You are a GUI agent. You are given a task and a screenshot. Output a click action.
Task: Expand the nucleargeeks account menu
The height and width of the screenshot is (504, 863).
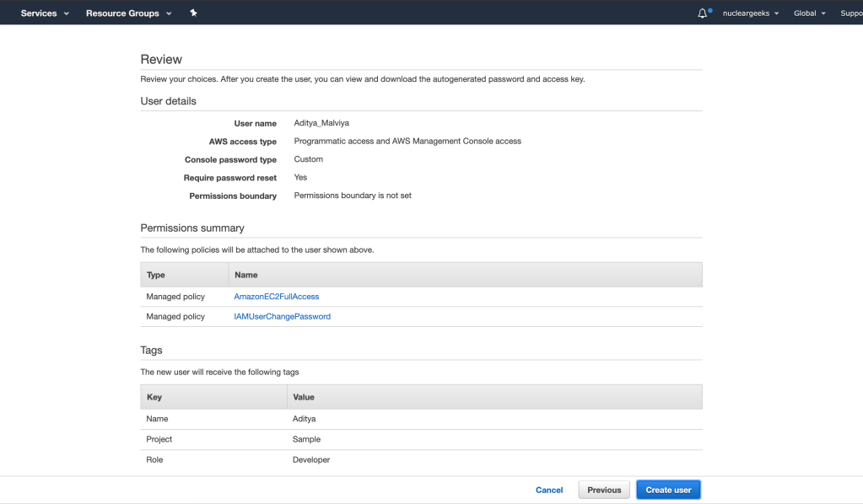pyautogui.click(x=751, y=13)
